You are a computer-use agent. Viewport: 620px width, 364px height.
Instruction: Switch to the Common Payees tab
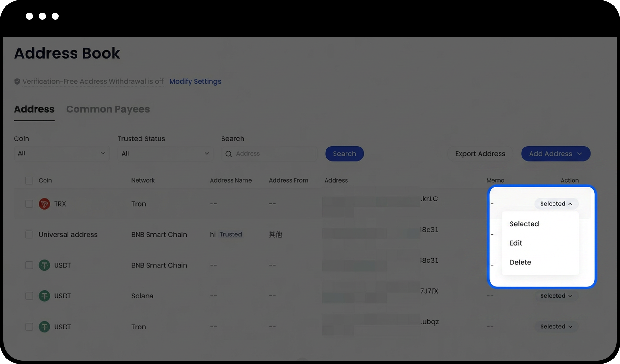[108, 109]
